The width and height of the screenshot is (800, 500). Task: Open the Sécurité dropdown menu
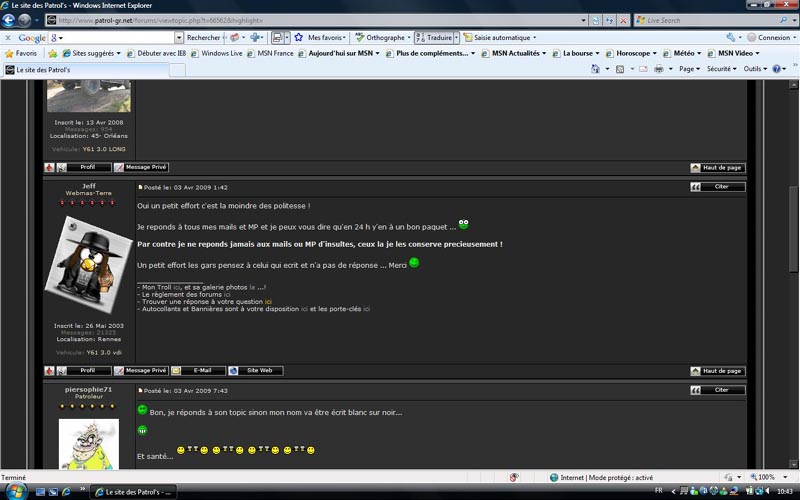(721, 69)
